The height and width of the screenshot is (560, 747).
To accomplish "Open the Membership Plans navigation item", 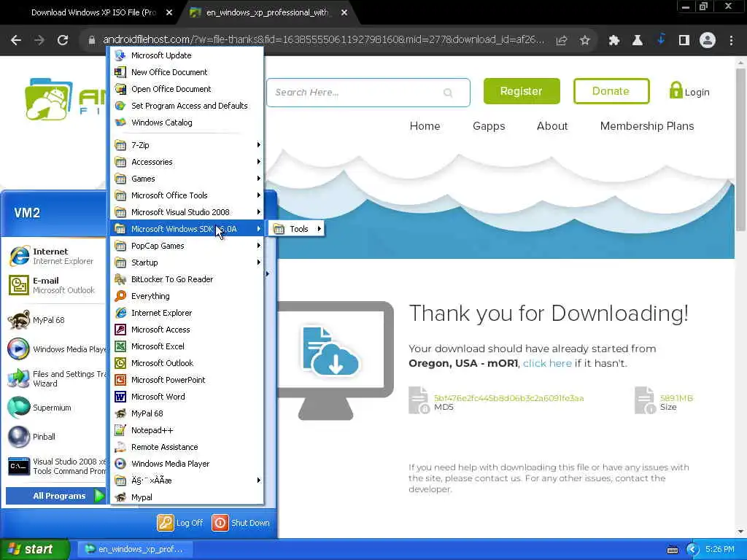I will point(647,126).
